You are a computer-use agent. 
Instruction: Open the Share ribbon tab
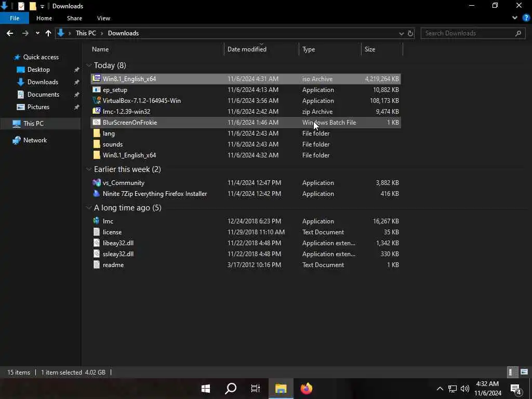click(x=74, y=18)
